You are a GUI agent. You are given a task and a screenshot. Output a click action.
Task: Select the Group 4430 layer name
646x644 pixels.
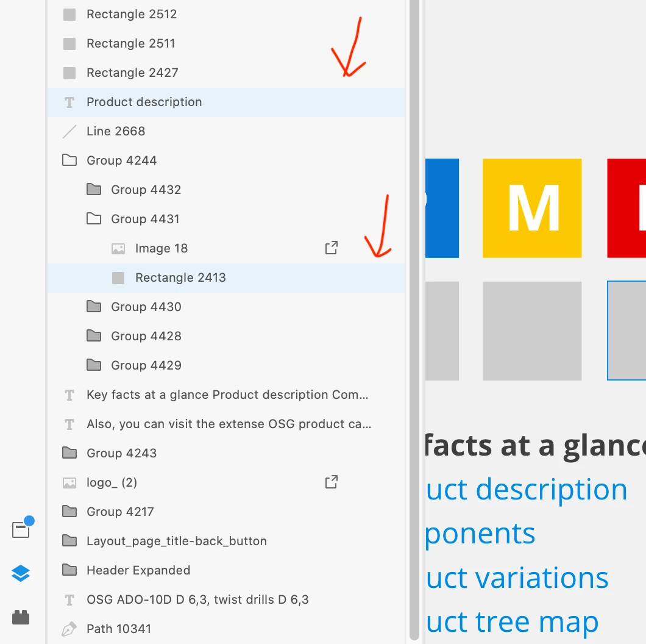146,307
